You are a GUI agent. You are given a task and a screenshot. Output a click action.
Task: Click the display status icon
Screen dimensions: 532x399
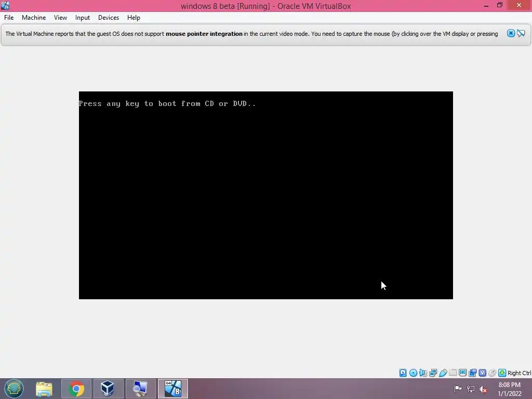click(462, 373)
